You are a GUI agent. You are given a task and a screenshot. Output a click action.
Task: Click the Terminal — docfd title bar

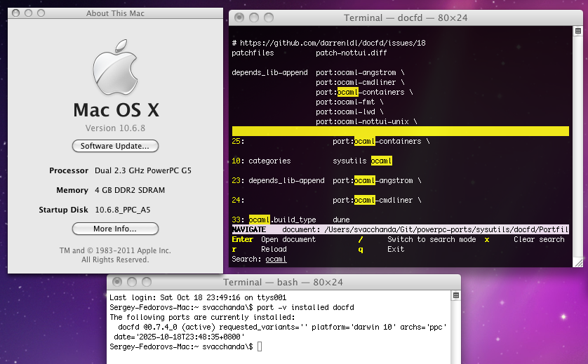pos(407,18)
